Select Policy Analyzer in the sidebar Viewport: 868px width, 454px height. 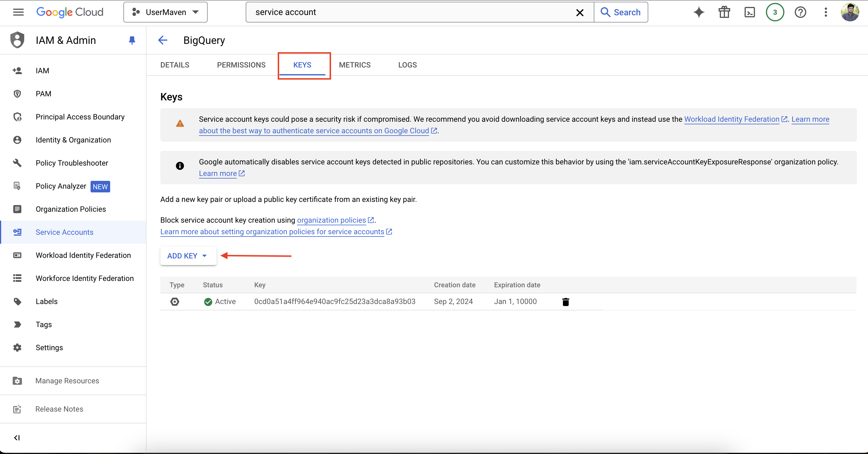coord(61,186)
